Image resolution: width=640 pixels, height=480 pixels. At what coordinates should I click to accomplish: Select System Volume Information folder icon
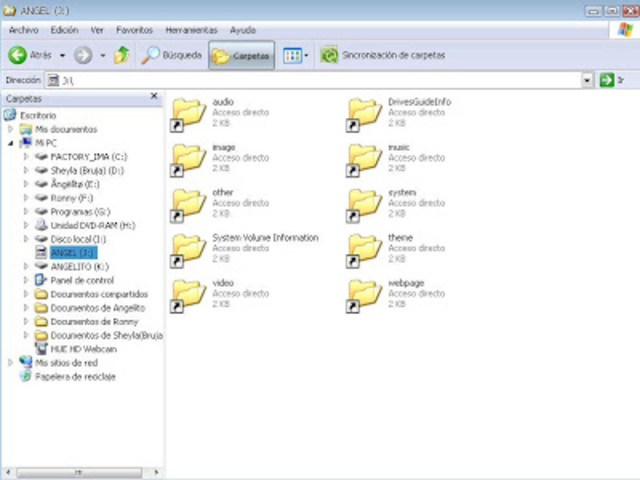pyautogui.click(x=187, y=251)
